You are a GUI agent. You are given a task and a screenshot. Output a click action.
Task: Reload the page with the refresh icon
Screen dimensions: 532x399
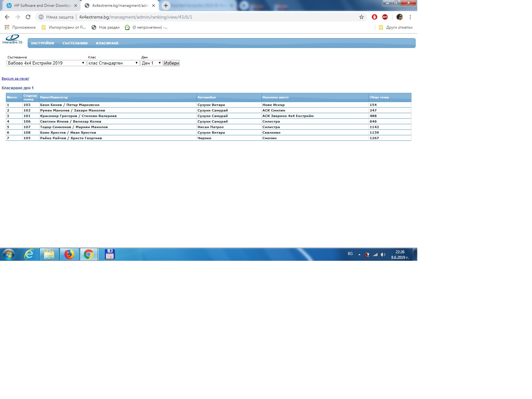(x=28, y=17)
